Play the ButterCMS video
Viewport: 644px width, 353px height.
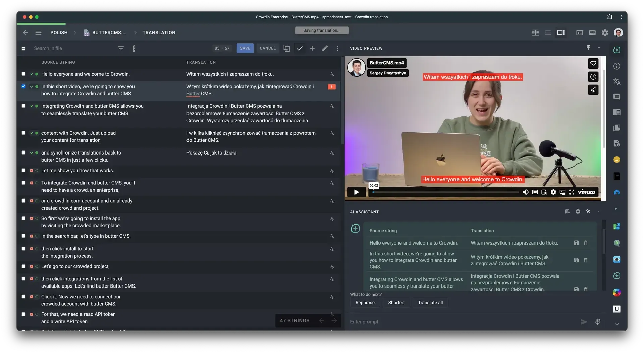click(356, 192)
